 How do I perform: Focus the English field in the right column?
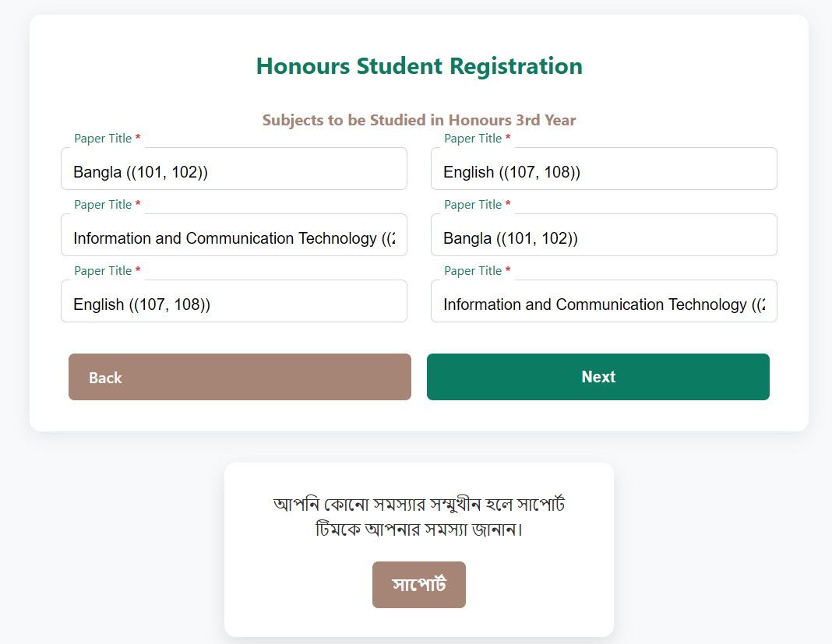click(604, 172)
